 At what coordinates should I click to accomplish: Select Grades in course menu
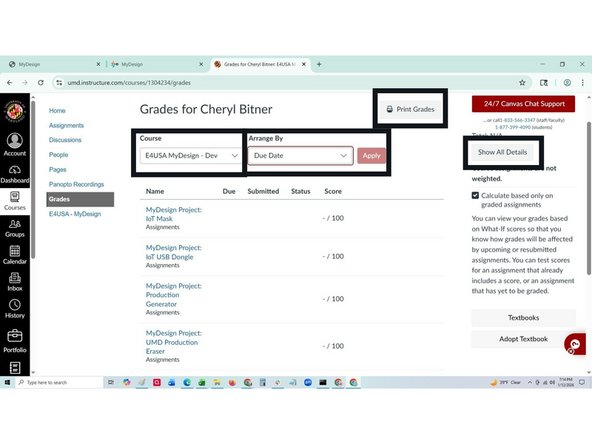(80, 199)
